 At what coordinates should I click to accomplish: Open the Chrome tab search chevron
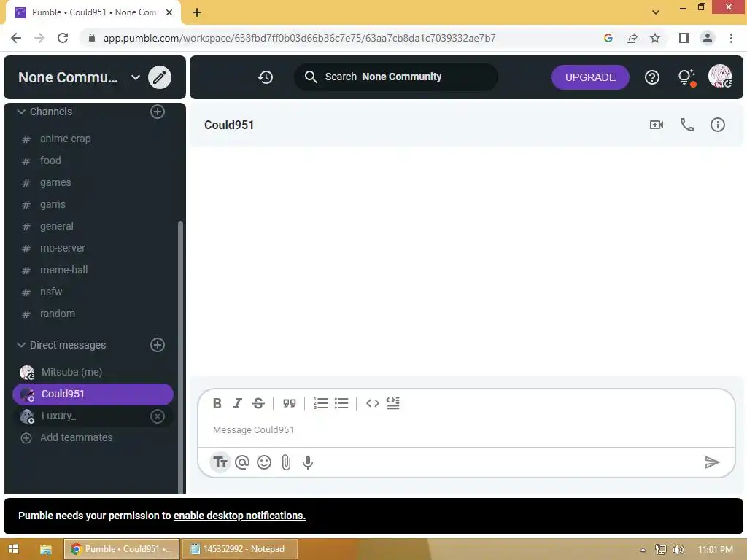tap(656, 12)
